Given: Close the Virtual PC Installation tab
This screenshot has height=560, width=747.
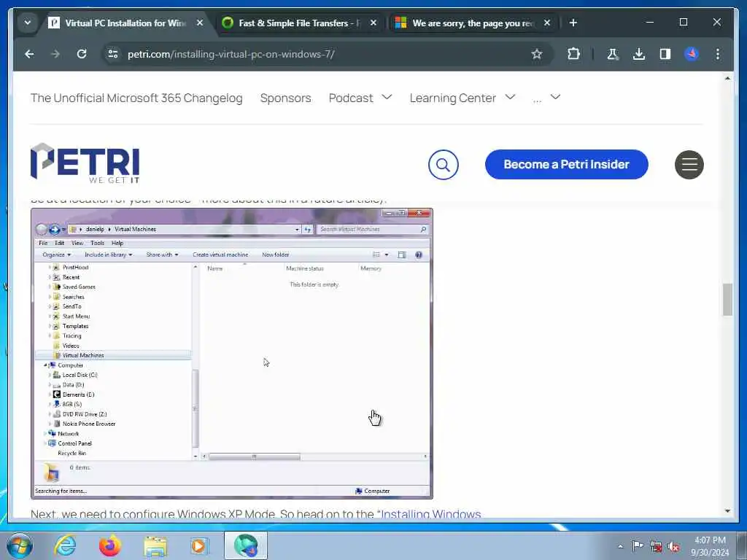Looking at the screenshot, I should click(200, 23).
